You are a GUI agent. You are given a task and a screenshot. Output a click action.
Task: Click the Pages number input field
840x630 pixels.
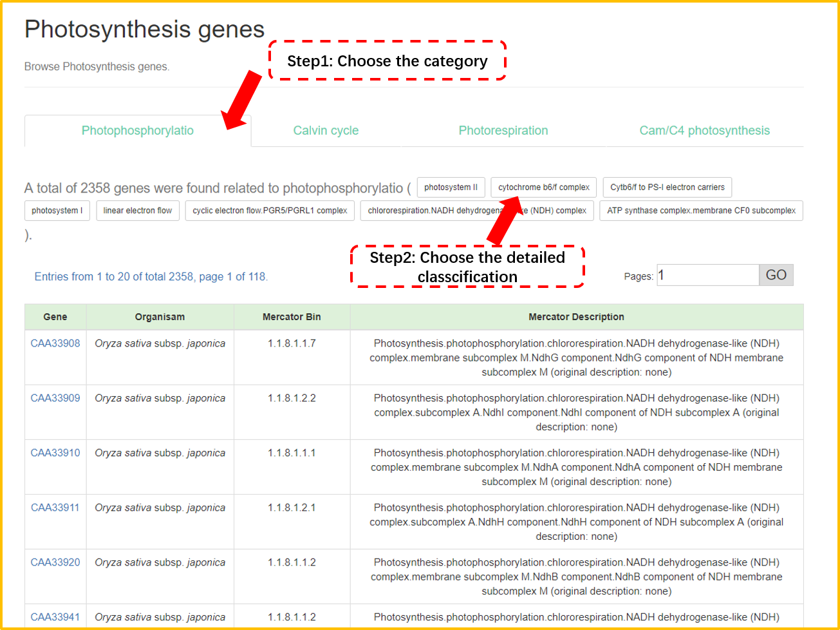pyautogui.click(x=707, y=275)
